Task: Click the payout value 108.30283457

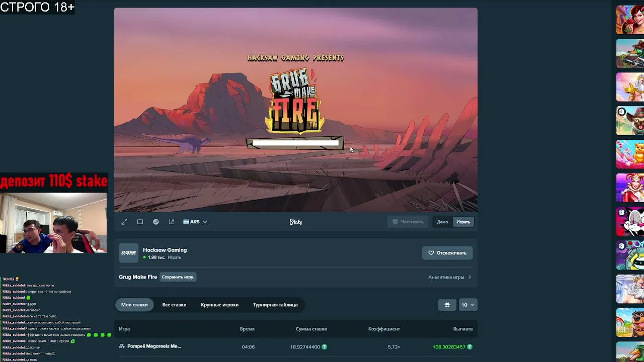Action: [x=449, y=347]
